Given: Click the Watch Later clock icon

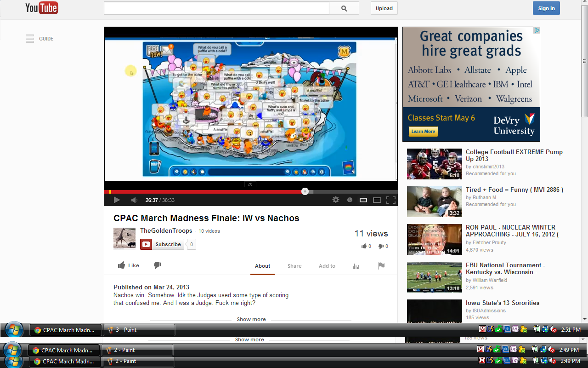Looking at the screenshot, I should [350, 200].
